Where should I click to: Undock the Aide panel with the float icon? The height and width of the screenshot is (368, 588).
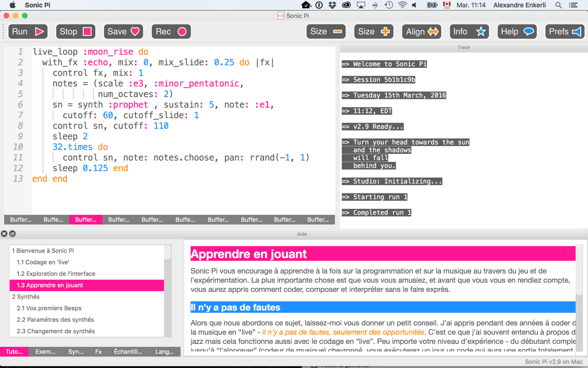[x=12, y=234]
